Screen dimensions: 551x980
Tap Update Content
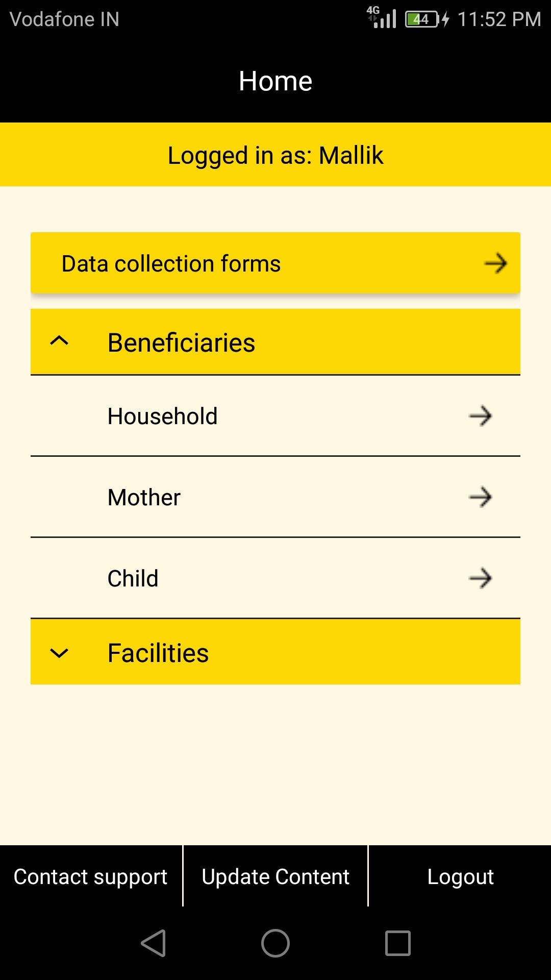(275, 876)
